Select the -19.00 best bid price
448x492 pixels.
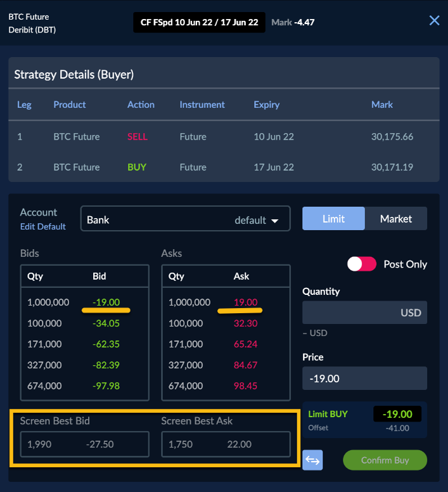click(106, 302)
